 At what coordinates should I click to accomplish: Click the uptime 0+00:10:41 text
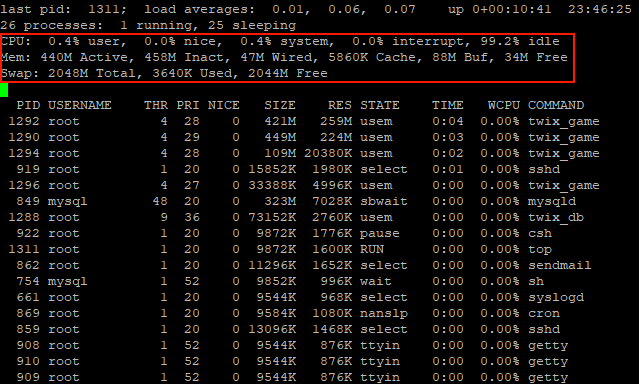512,9
